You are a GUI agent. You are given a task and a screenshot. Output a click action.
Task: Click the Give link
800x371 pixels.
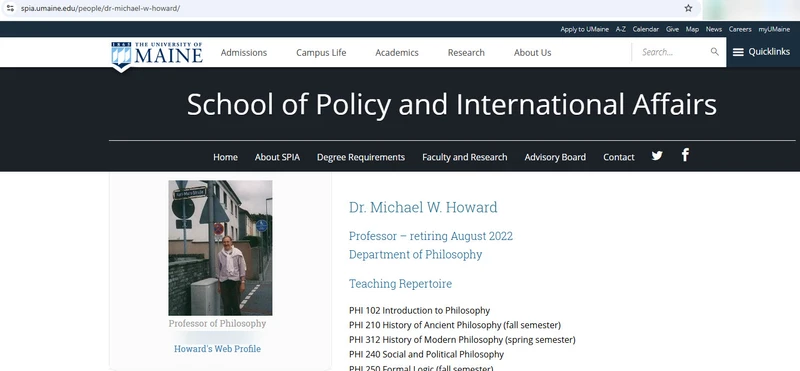[x=672, y=29]
